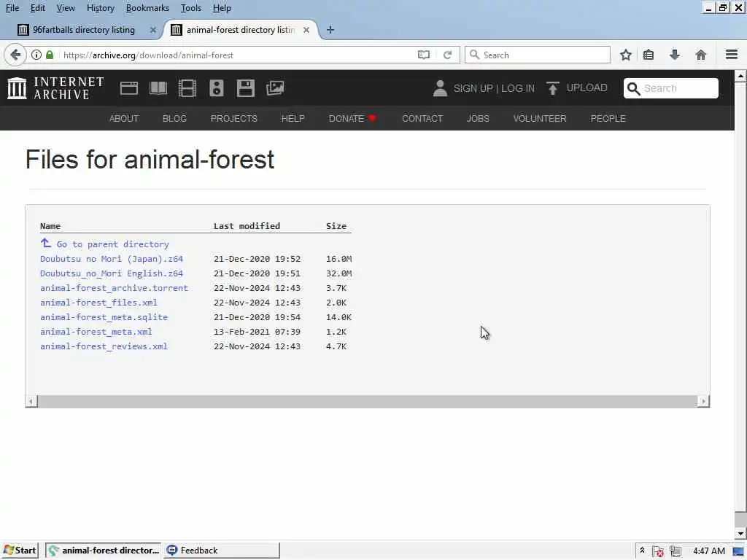Open the Internet Archive home logo

(x=55, y=88)
